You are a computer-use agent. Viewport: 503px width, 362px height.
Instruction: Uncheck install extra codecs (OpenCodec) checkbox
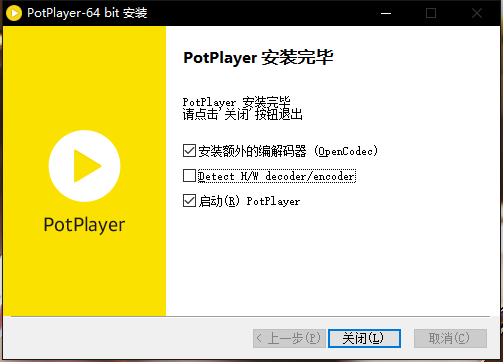(189, 151)
